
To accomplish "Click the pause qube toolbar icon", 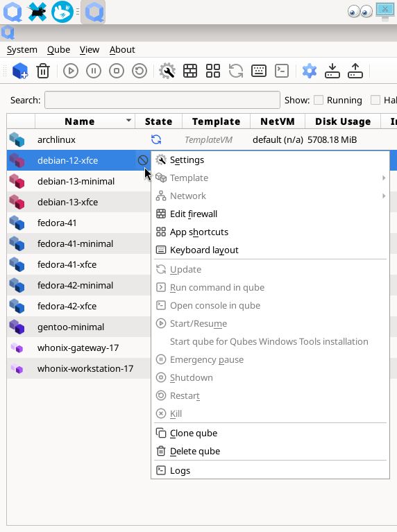I will tap(94, 71).
